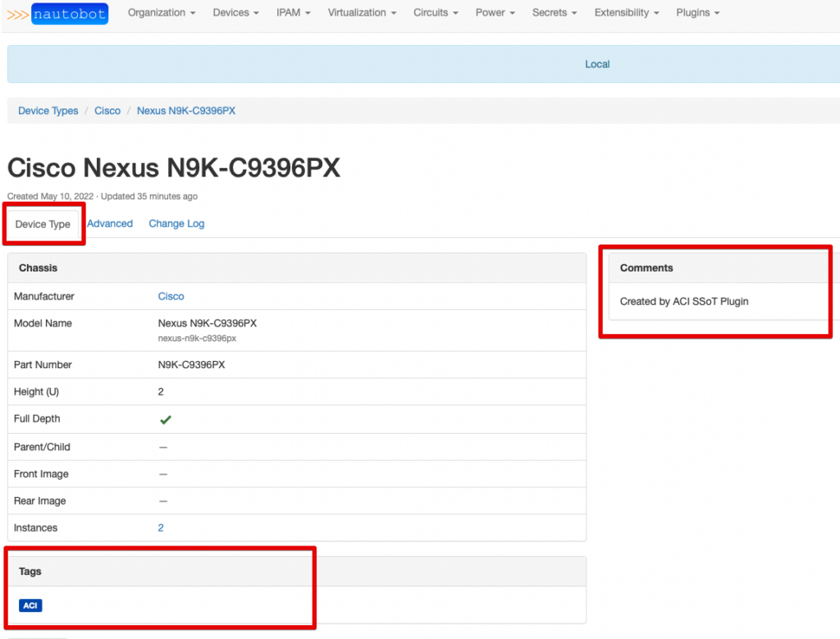Open the Cisco breadcrumb link

click(107, 111)
